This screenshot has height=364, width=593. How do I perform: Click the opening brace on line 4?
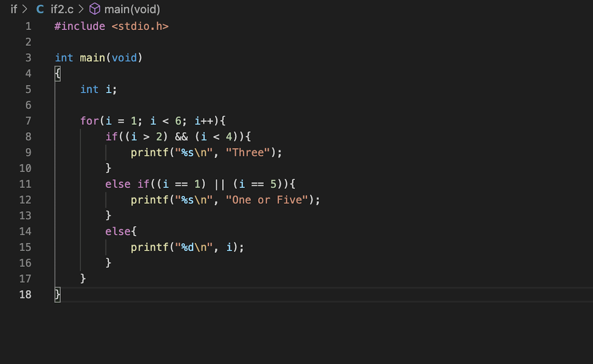[x=58, y=73]
